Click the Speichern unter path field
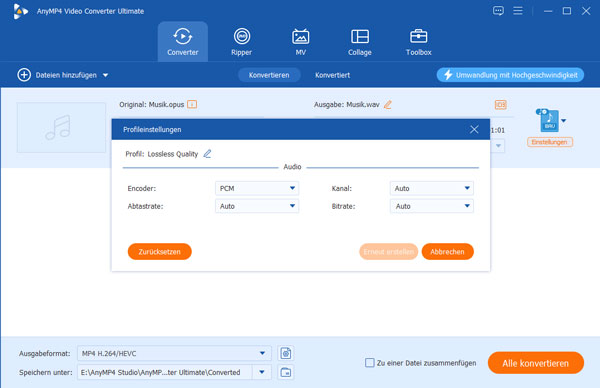Screen dimensions: 600x388 click(165, 372)
